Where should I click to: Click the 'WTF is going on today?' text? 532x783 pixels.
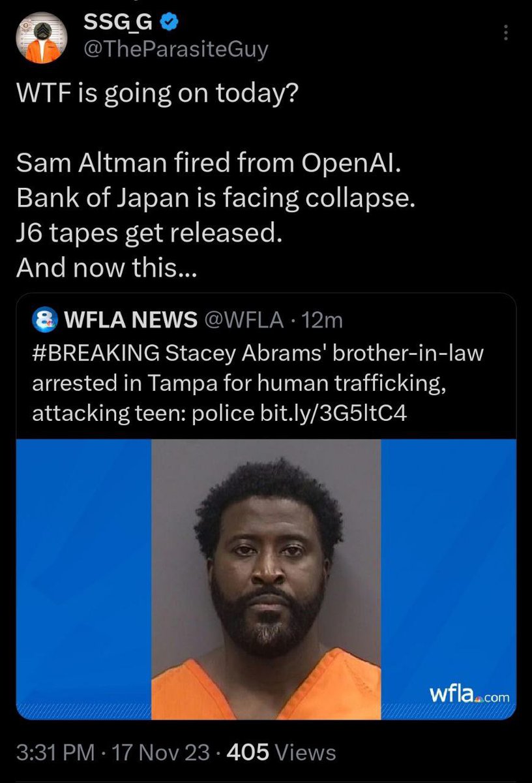(156, 97)
